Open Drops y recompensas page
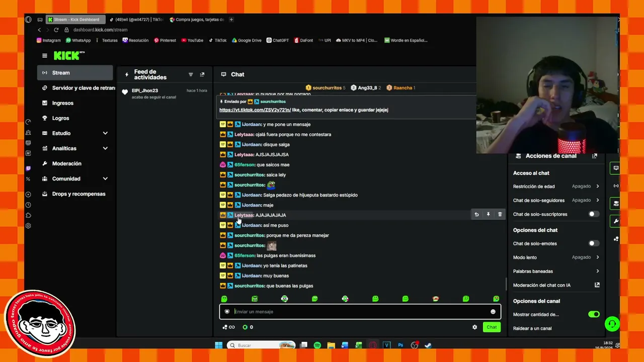 75,194
